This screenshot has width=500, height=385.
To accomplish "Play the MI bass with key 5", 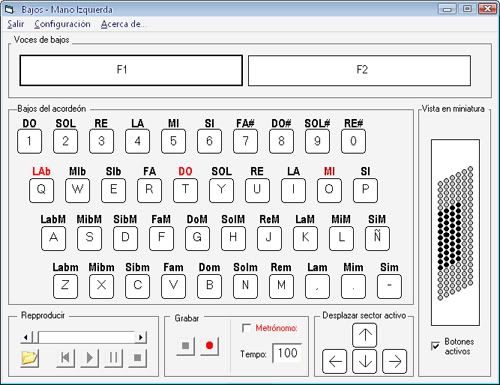I will point(174,141).
